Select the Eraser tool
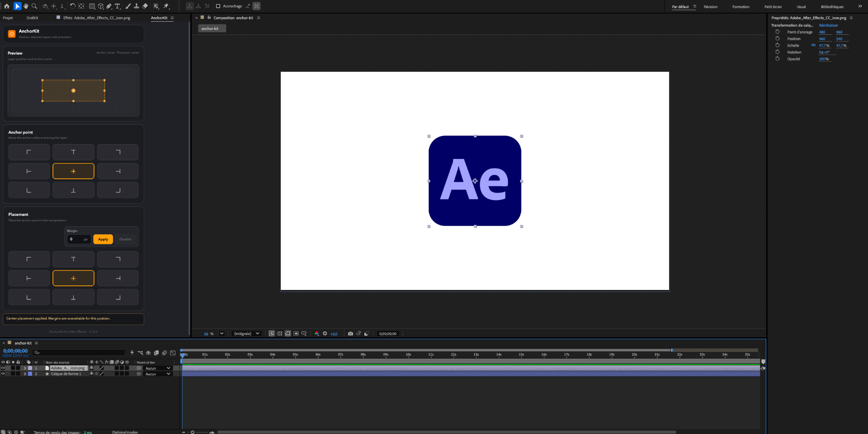The width and height of the screenshot is (868, 434). click(145, 6)
